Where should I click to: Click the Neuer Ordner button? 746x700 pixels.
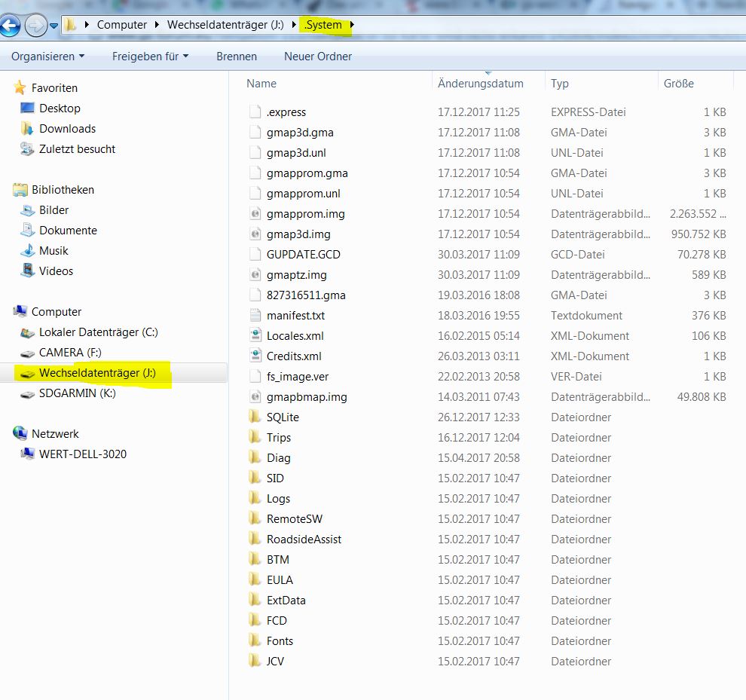pyautogui.click(x=317, y=57)
